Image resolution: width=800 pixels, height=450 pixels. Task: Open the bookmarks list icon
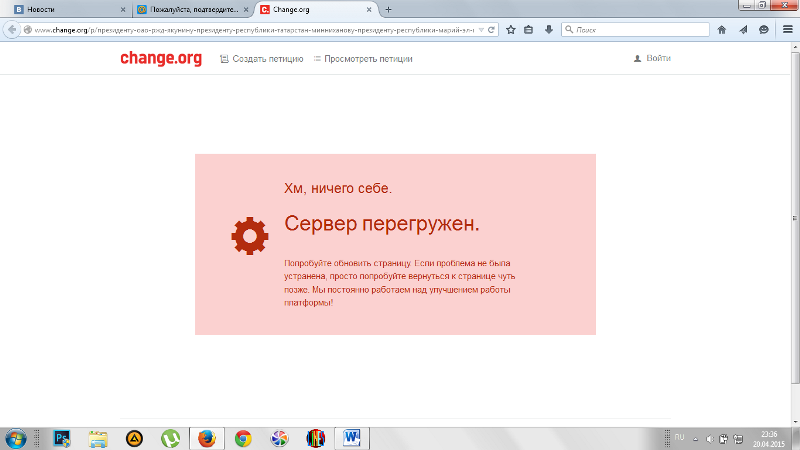(x=529, y=30)
